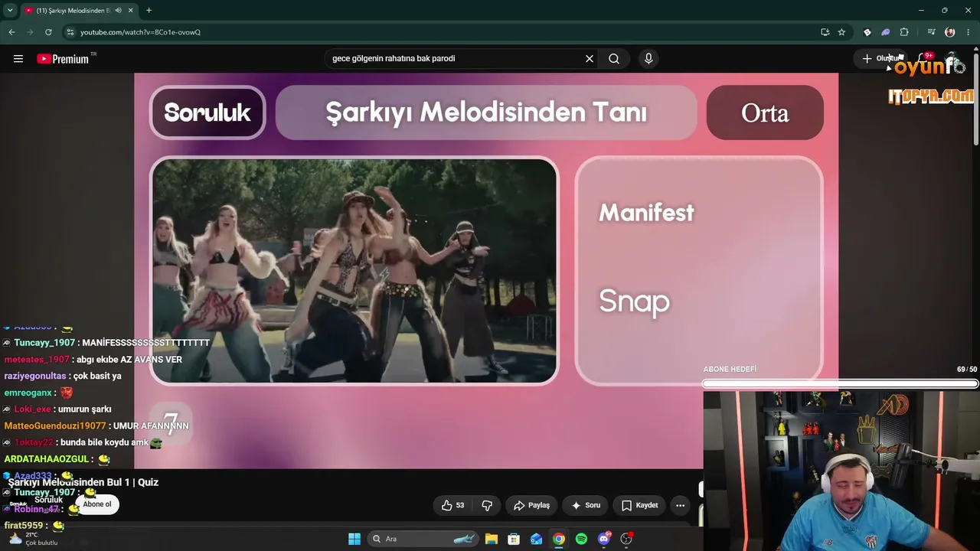Dislike the video with thumbs-down icon
This screenshot has width=980, height=551.
[x=487, y=505]
